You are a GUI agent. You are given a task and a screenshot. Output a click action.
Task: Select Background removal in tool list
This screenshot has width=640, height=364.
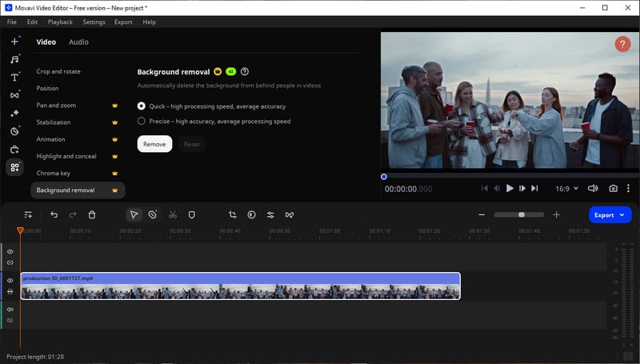pyautogui.click(x=78, y=190)
